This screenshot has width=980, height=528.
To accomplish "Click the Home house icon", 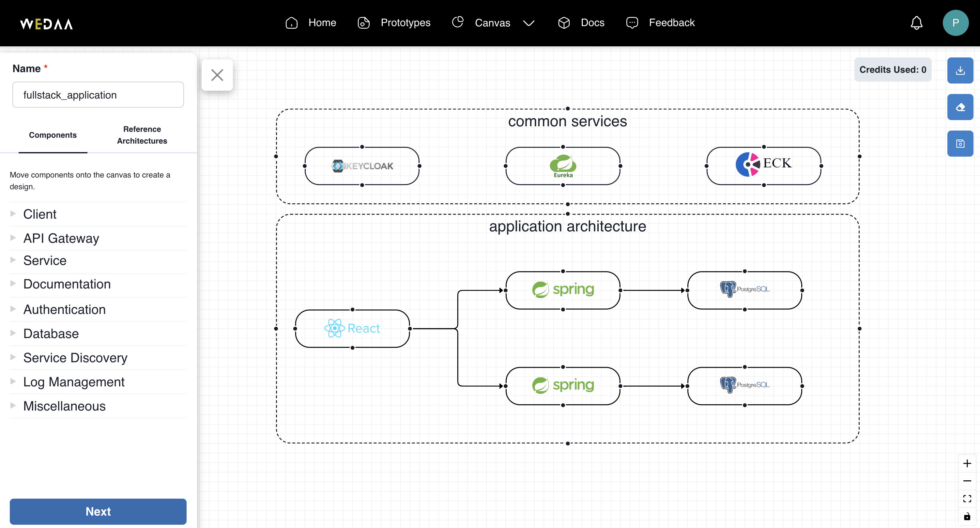I will [x=291, y=23].
